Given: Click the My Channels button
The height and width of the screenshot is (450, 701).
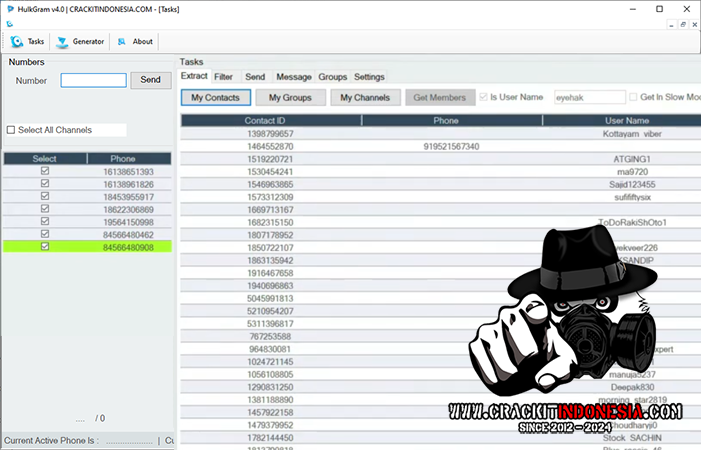Looking at the screenshot, I should [364, 98].
